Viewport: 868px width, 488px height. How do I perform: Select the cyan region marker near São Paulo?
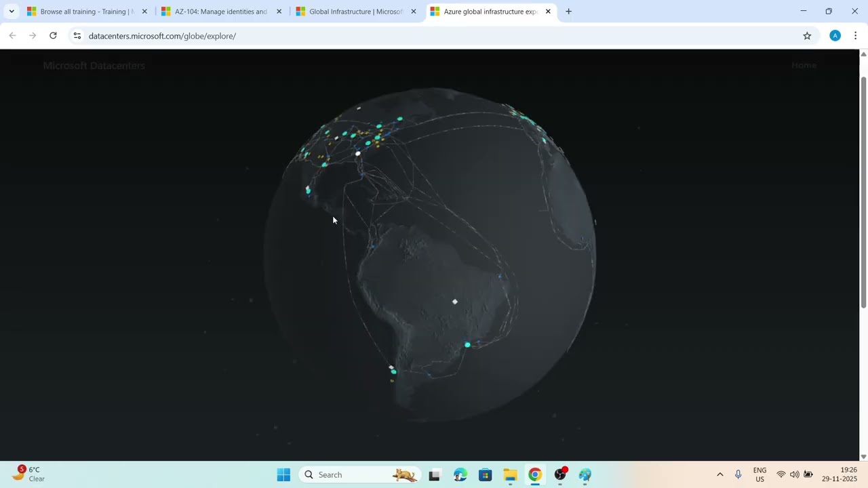coord(467,345)
